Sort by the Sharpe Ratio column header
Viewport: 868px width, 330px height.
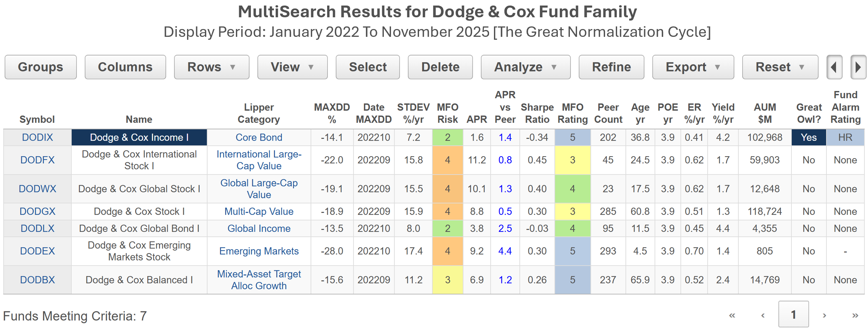coord(537,113)
